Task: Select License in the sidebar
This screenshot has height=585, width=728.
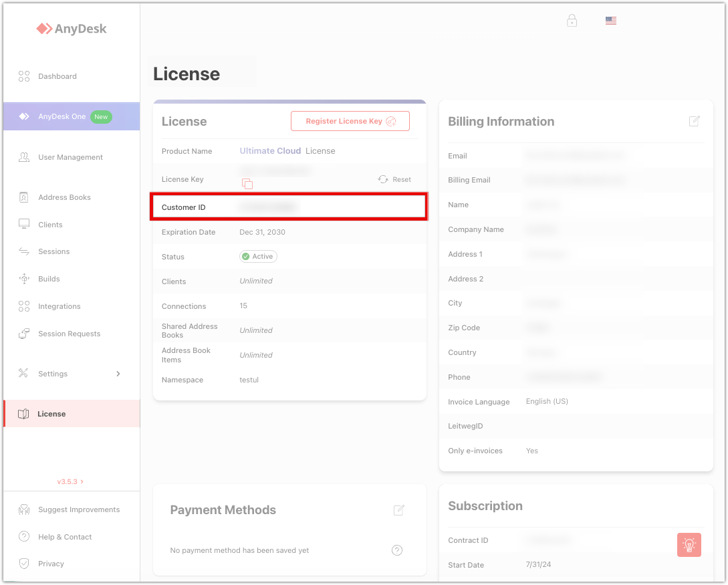Action: tap(72, 414)
